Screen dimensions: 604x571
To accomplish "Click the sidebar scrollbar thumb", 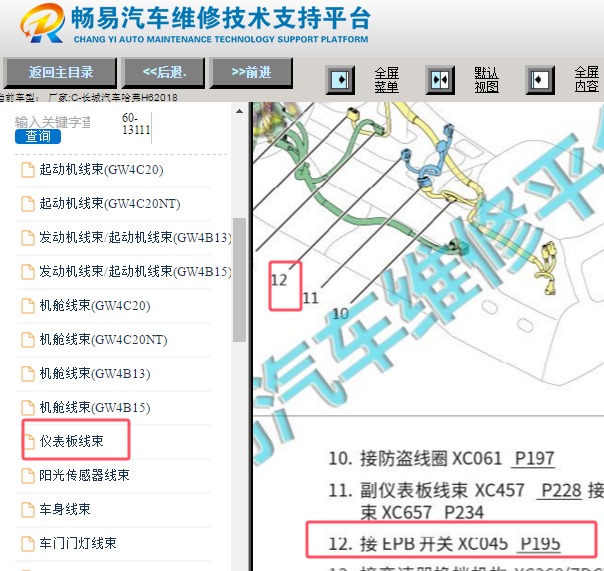I will click(x=239, y=280).
